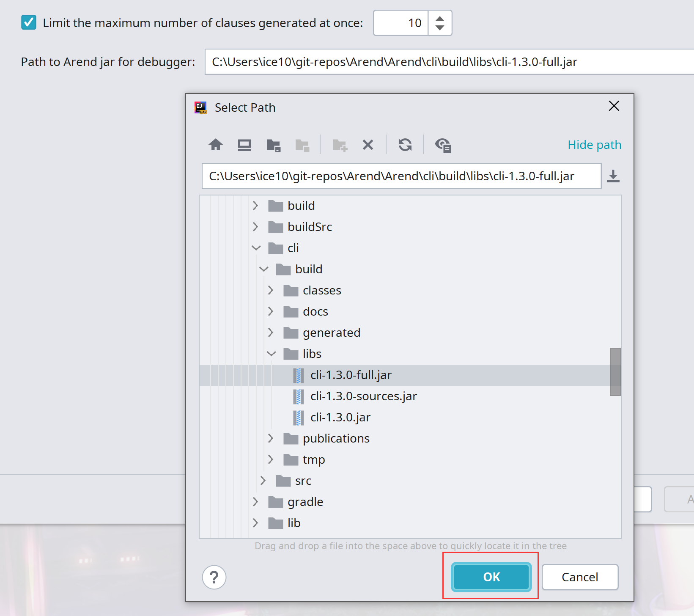Refresh the file tree

tap(405, 145)
